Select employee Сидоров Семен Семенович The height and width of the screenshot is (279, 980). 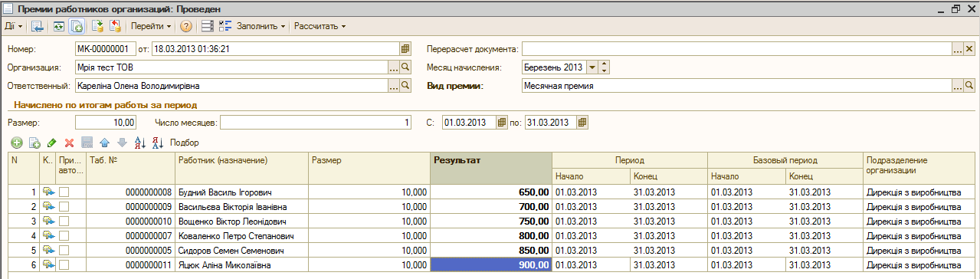[x=241, y=251]
